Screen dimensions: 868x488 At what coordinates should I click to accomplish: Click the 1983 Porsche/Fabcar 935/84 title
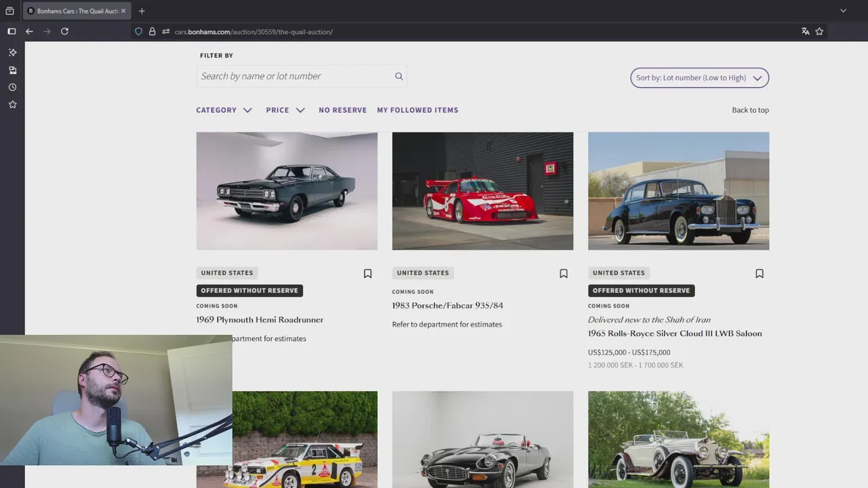448,306
